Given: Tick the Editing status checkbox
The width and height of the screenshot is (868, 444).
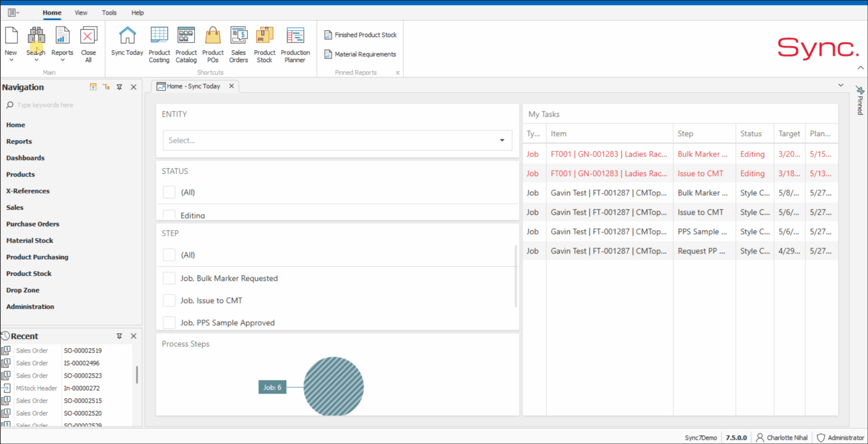Looking at the screenshot, I should click(x=169, y=215).
